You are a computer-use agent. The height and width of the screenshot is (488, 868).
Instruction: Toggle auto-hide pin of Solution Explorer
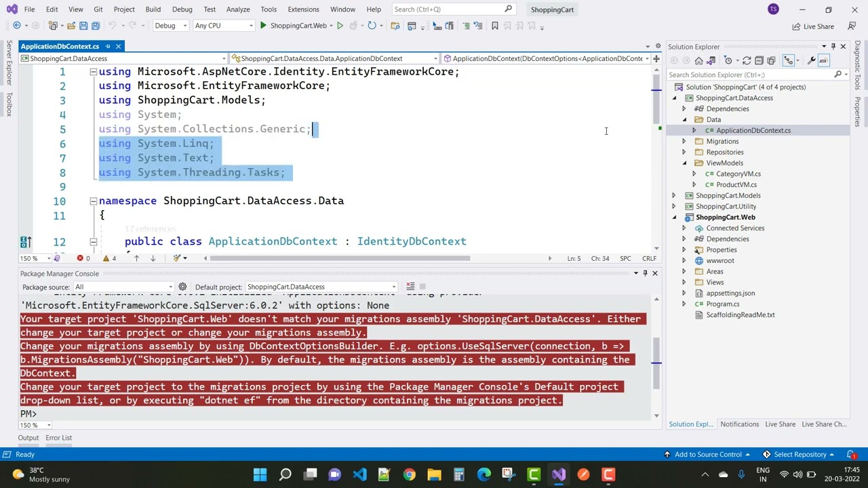pos(833,47)
